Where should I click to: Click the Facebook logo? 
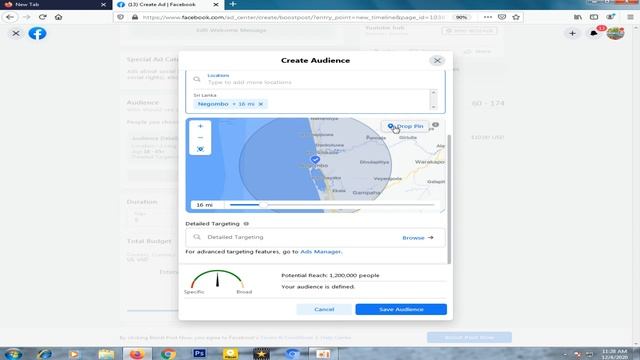point(37,33)
